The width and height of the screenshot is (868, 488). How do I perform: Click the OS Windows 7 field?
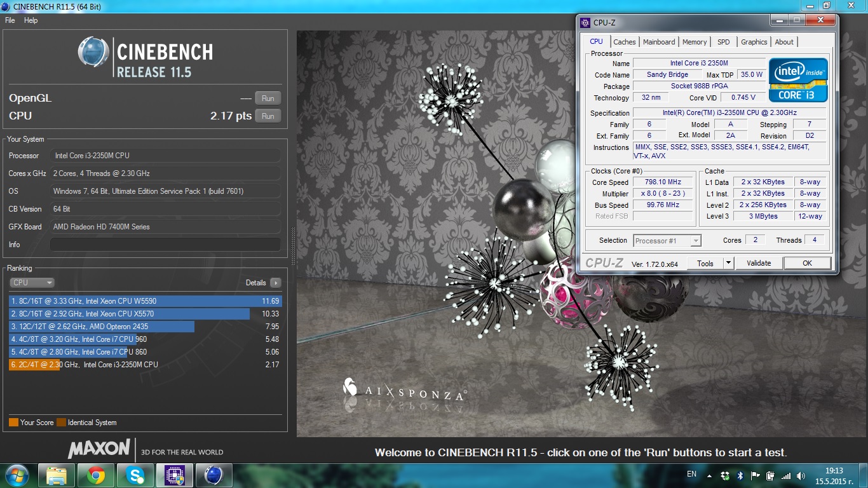coord(165,191)
